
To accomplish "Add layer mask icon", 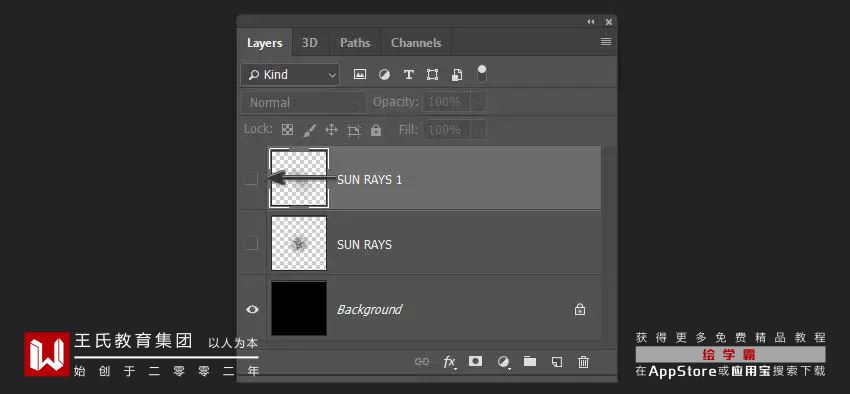I will (x=475, y=361).
